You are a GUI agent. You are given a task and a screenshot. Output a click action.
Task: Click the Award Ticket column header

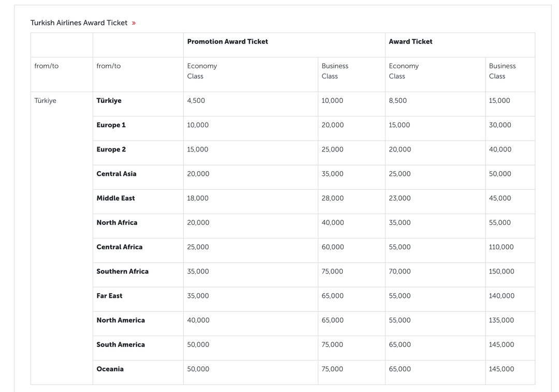point(411,41)
